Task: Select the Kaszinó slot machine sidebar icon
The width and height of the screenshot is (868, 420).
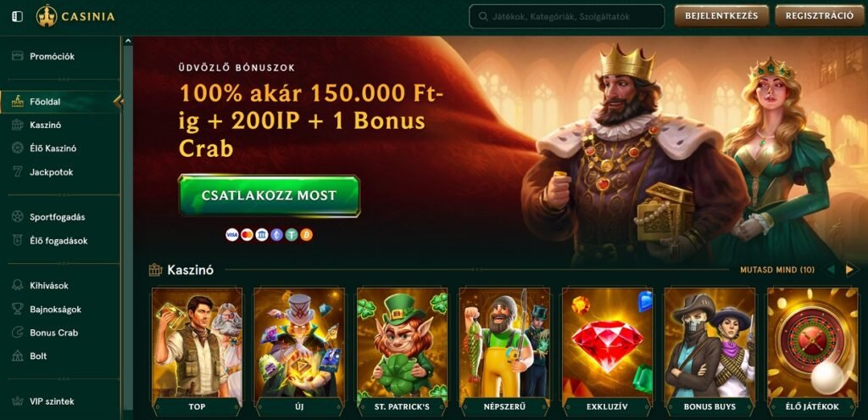Action: [18, 126]
